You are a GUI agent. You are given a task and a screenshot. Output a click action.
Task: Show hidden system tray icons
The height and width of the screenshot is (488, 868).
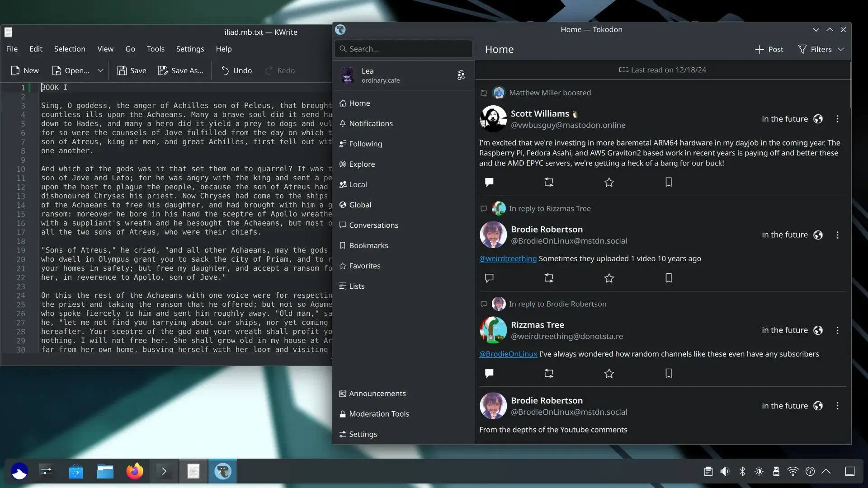coord(826,471)
